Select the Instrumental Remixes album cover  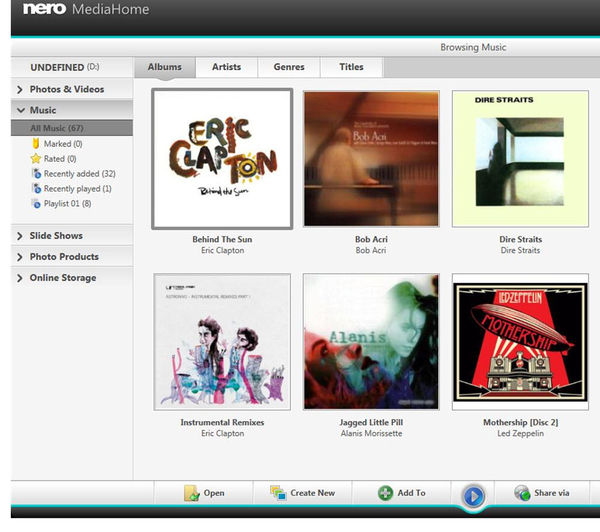[x=222, y=342]
